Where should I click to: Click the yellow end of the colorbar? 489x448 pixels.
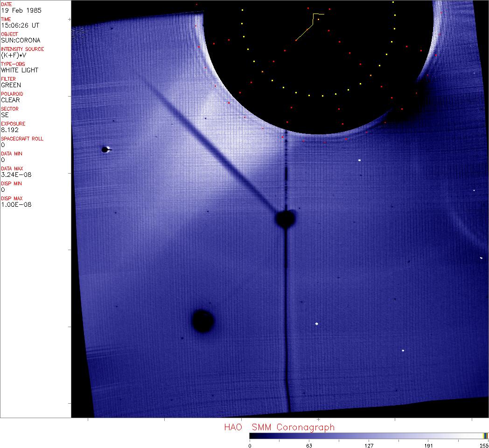click(x=484, y=436)
